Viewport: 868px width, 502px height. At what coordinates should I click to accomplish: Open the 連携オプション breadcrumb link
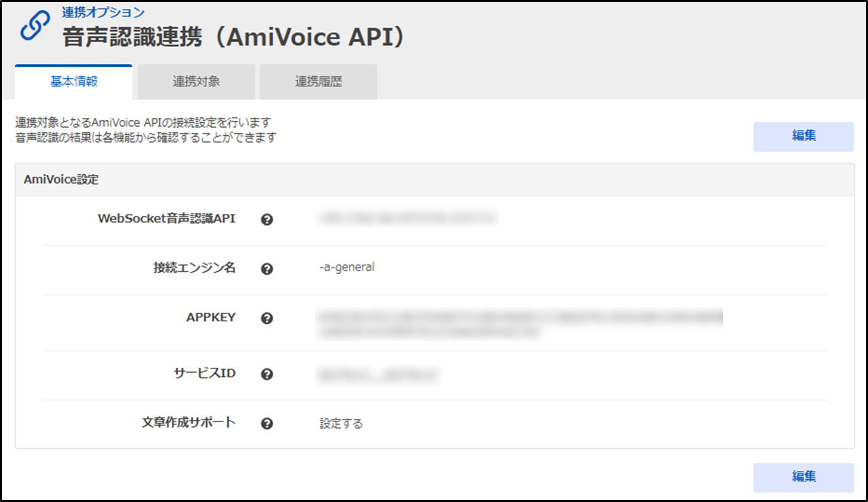103,12
